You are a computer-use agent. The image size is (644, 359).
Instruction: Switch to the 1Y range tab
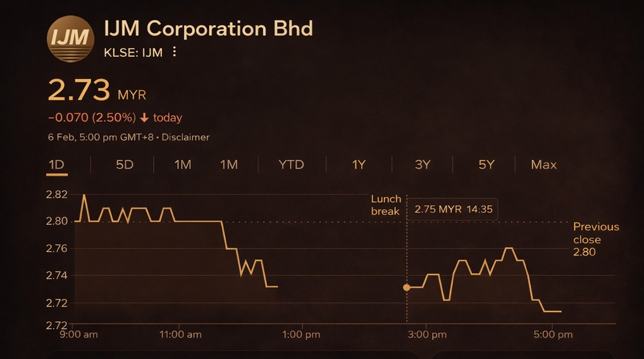tap(359, 165)
